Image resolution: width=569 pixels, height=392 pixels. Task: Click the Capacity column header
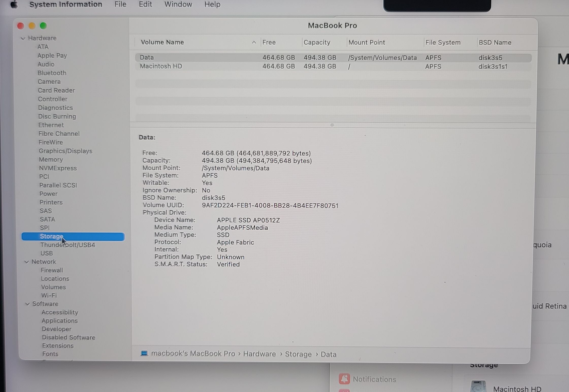[x=317, y=42]
